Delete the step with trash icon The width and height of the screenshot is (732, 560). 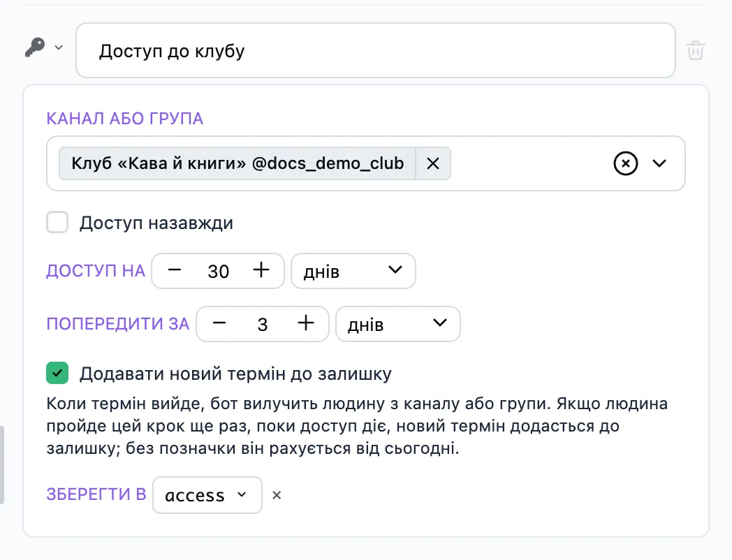pos(695,50)
